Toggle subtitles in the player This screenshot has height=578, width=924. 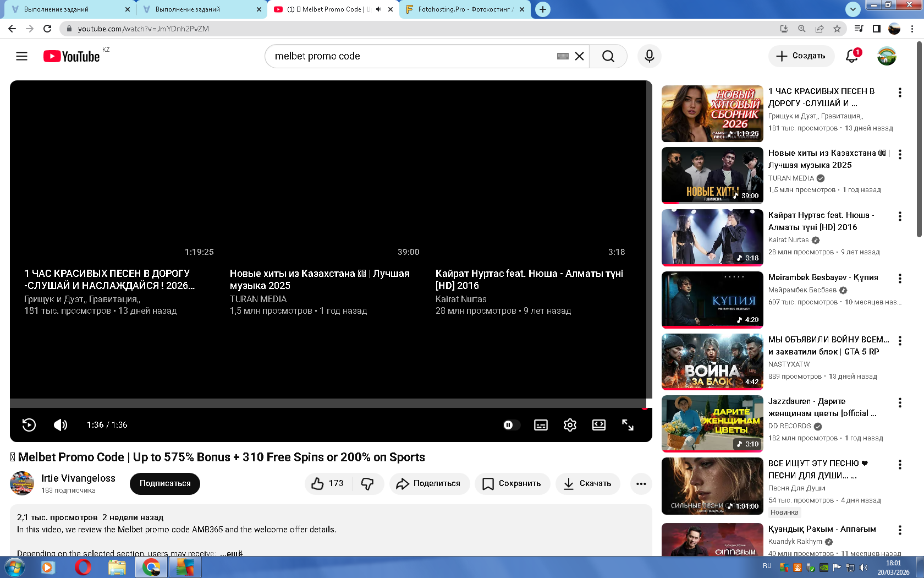click(541, 425)
